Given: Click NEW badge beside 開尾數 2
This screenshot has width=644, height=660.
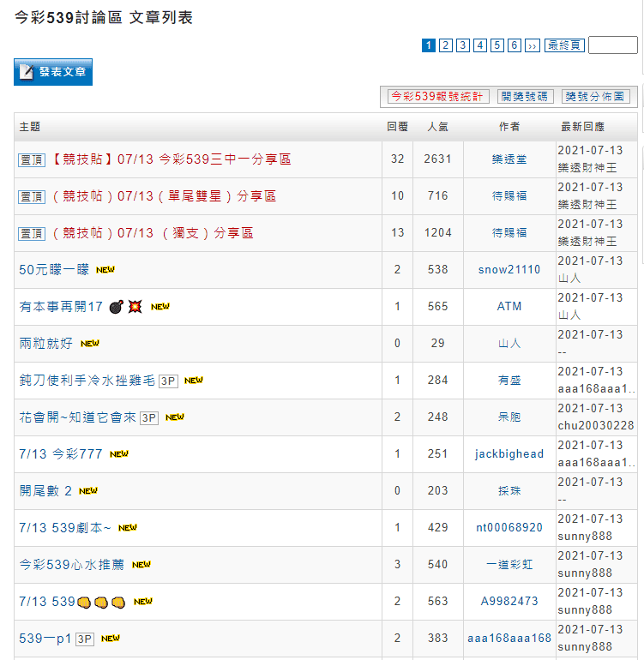Looking at the screenshot, I should pos(88,491).
